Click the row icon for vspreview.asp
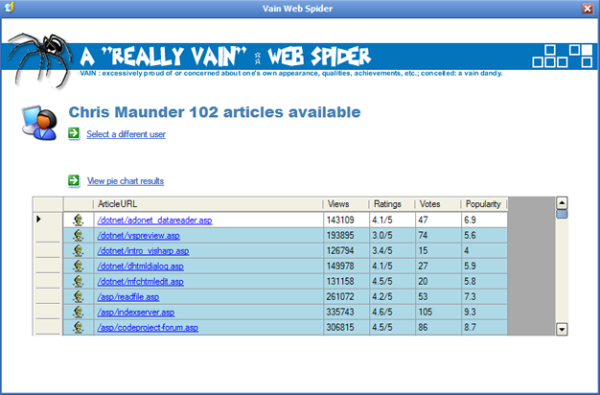Screen dimensions: 600x395 click(78, 235)
